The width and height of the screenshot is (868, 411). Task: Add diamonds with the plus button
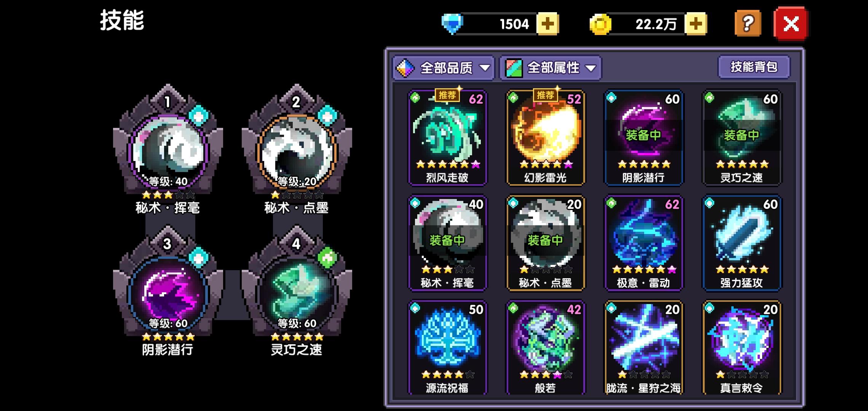547,24
